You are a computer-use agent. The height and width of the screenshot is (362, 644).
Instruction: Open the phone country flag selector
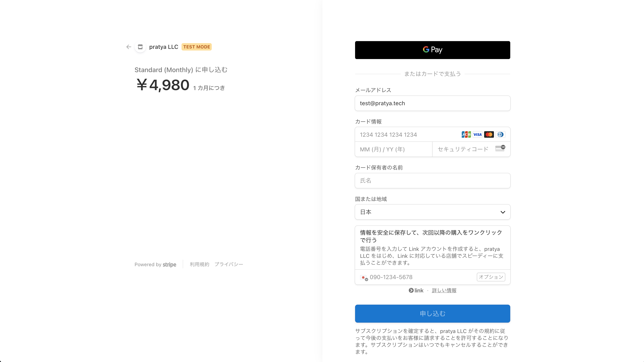tap(364, 278)
